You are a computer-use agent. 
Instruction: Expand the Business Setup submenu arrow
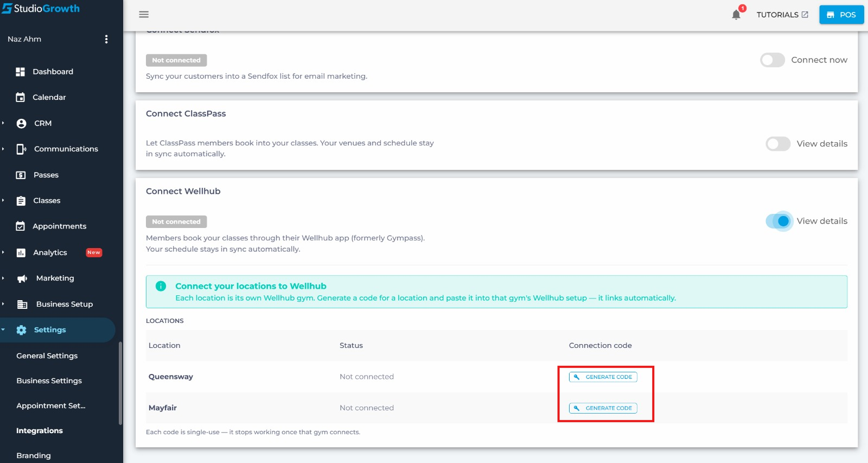point(3,304)
